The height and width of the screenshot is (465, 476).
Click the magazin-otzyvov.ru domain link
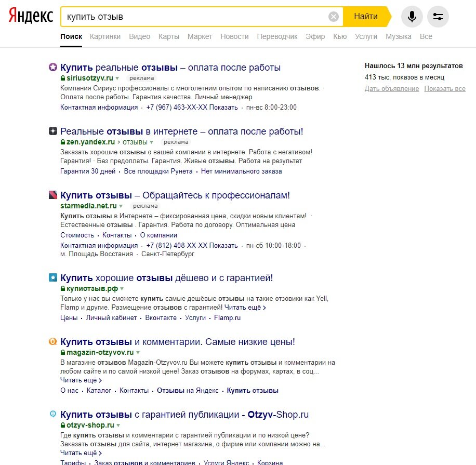[100, 352]
